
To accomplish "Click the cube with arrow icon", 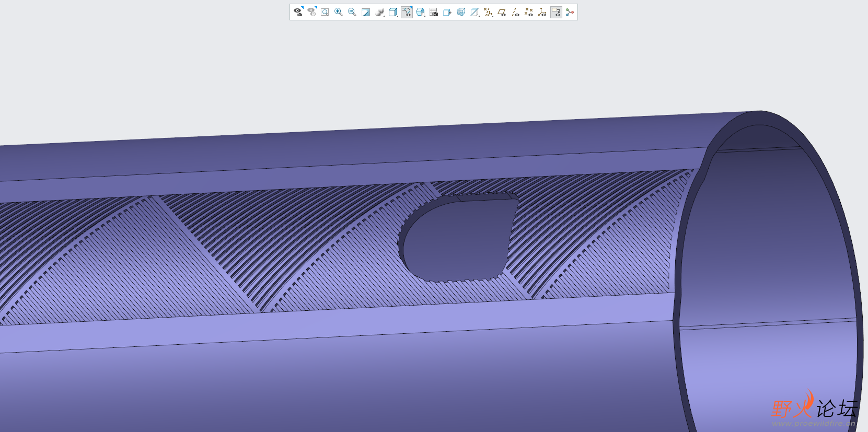I will pos(447,12).
